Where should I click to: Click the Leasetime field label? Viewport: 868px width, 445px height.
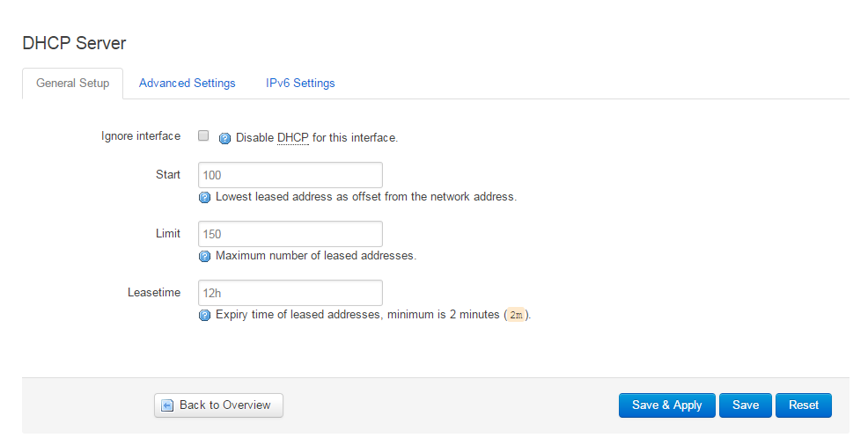click(153, 292)
